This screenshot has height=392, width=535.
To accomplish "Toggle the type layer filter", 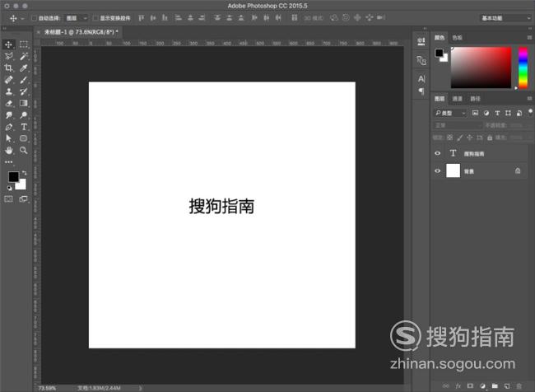I will pyautogui.click(x=497, y=113).
